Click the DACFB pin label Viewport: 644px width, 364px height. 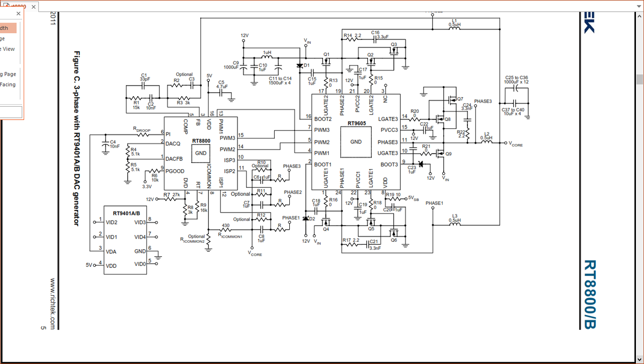(x=174, y=158)
